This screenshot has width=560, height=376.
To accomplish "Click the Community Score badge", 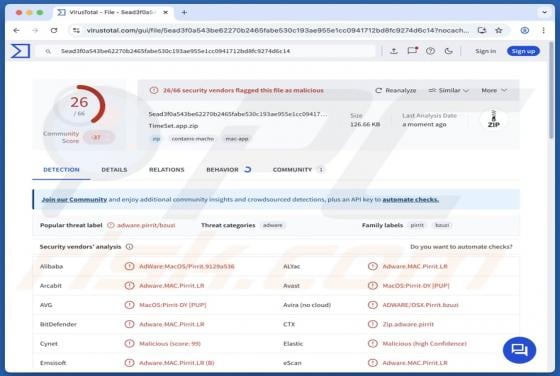I will coord(98,137).
